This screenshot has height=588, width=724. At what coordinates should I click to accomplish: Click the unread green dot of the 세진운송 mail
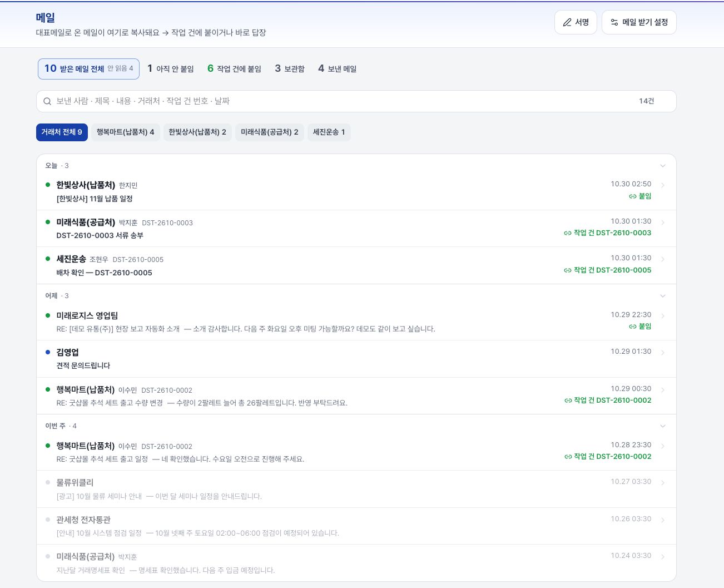tap(48, 259)
